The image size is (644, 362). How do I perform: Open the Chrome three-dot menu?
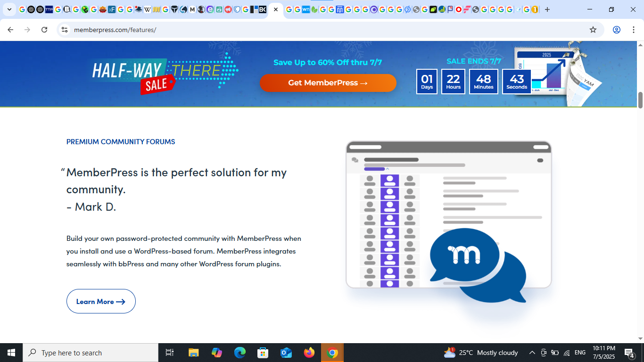(634, 30)
